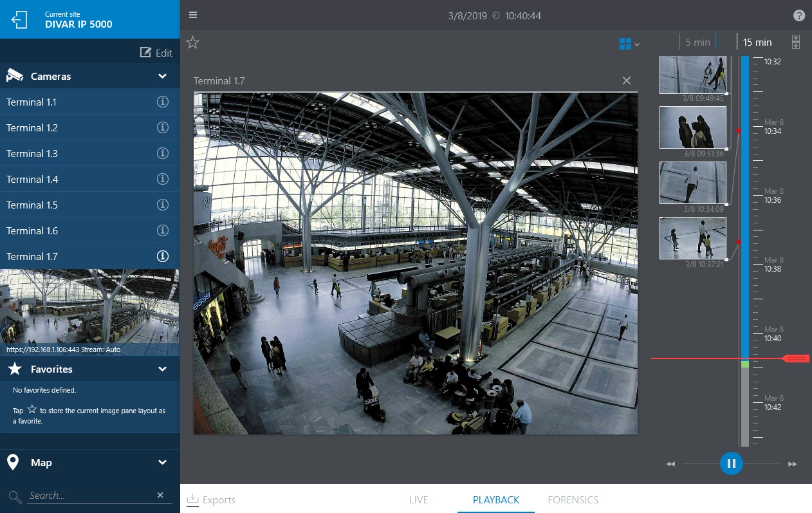Viewport: 812px width, 513px height.
Task: Click the logout icon beside Current site
Action: pyautogui.click(x=19, y=19)
